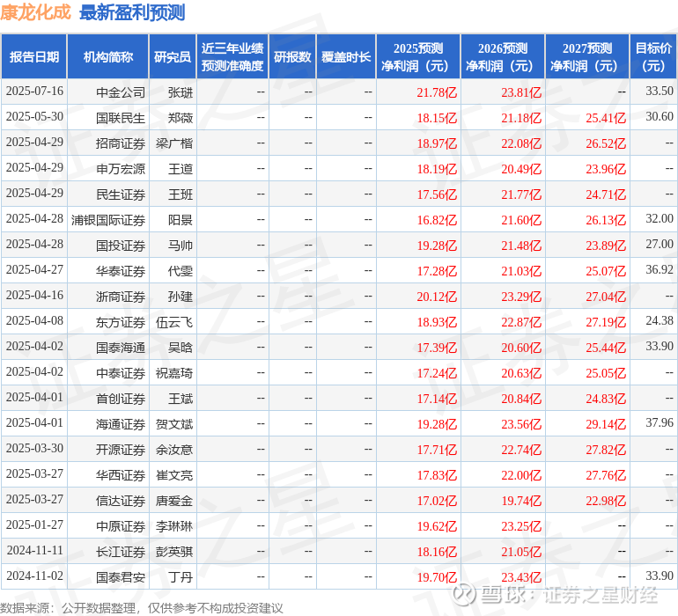Click the 2027预测净利润 column header
The height and width of the screenshot is (616, 678).
click(x=587, y=56)
